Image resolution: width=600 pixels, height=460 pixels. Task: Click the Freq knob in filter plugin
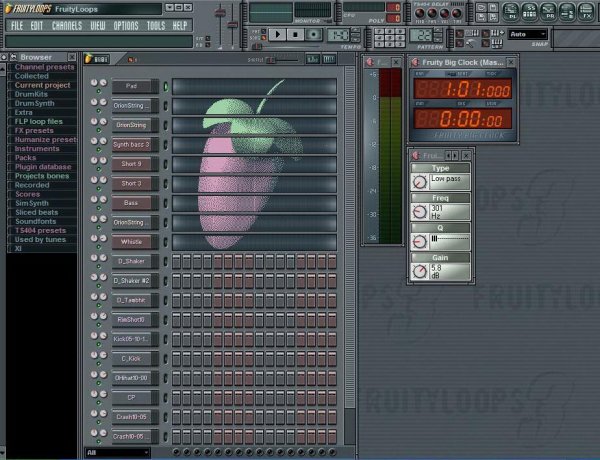(x=419, y=212)
